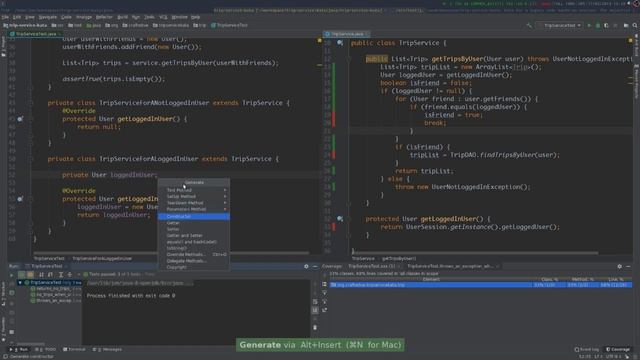Image resolution: width=640 pixels, height=360 pixels.
Task: Open Terminal tool window button
Action: click(x=74, y=349)
